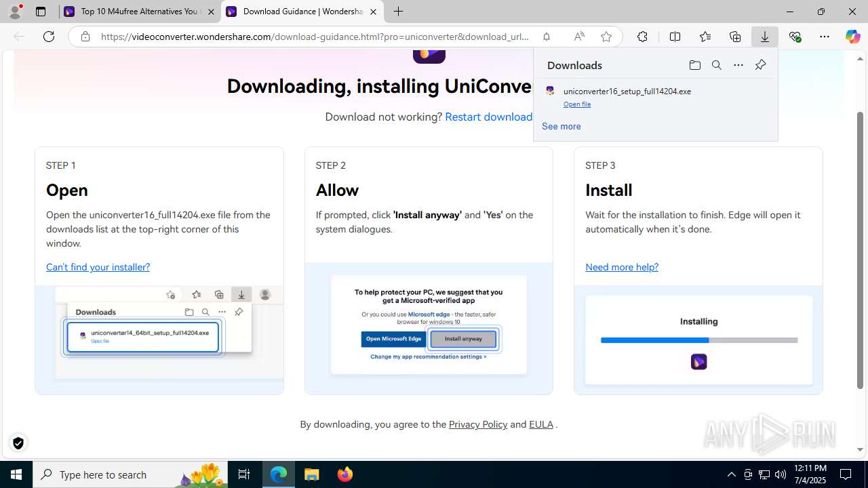Open the taskbar clock showing 12:11 PM
Viewport: 868px width, 488px height.
810,474
